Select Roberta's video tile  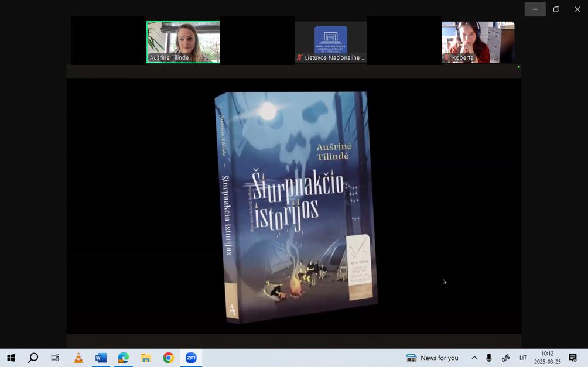coord(478,42)
